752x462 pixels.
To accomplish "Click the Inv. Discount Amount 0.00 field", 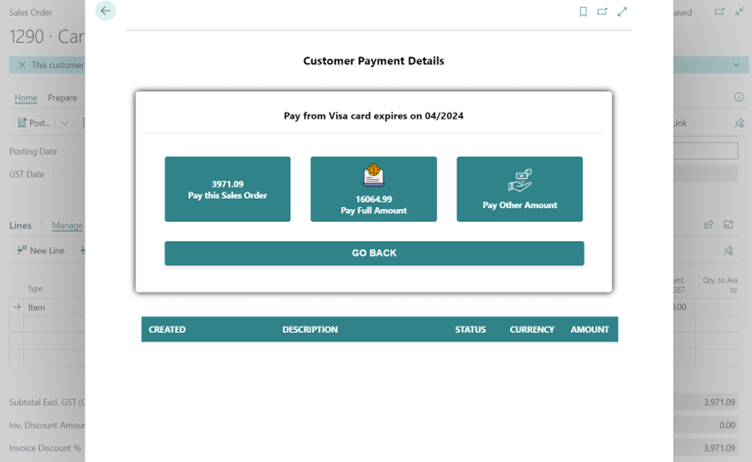I will [x=705, y=425].
